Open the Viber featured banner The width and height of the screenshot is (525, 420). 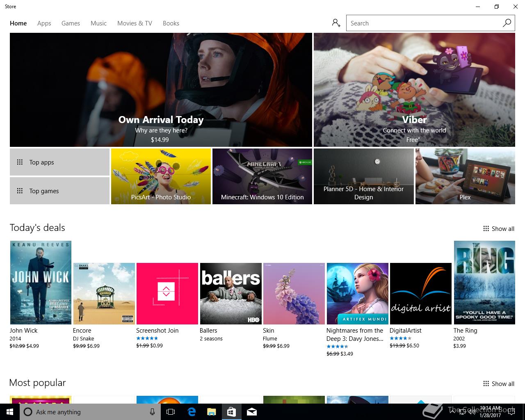(x=414, y=90)
